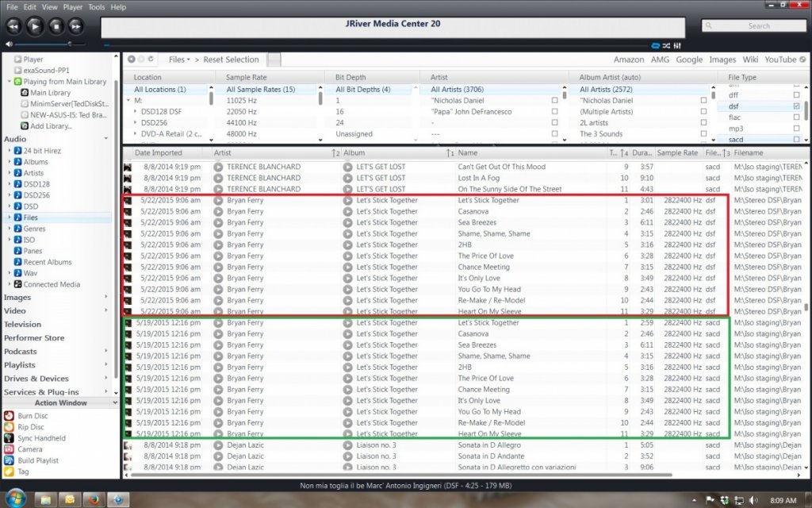This screenshot has width=812, height=508.
Task: Click the Tag action icon
Action: 9,471
